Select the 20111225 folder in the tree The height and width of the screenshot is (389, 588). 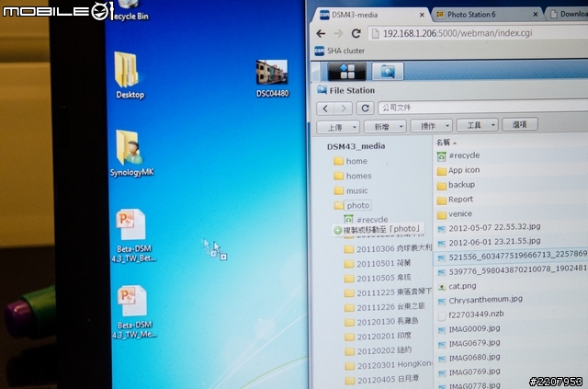[x=388, y=292]
